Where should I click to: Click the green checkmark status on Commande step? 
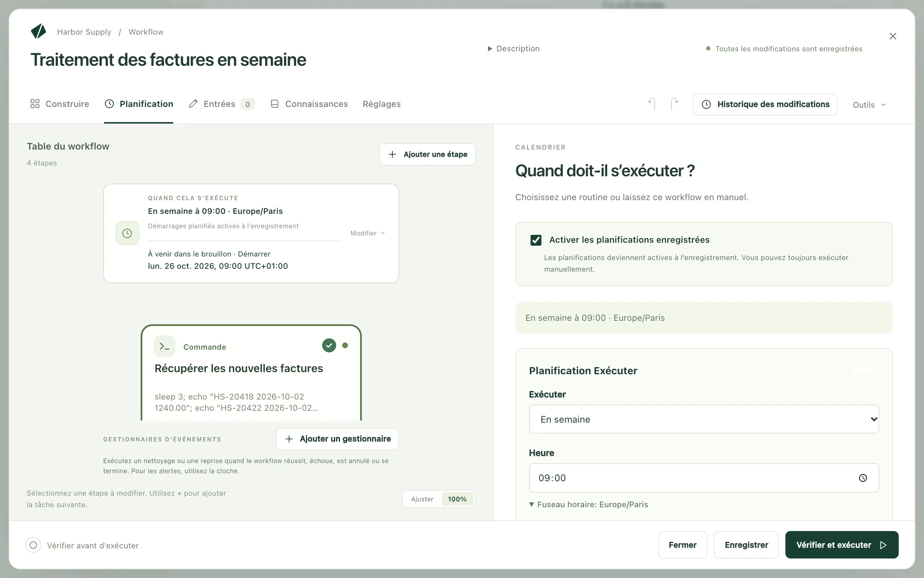329,346
